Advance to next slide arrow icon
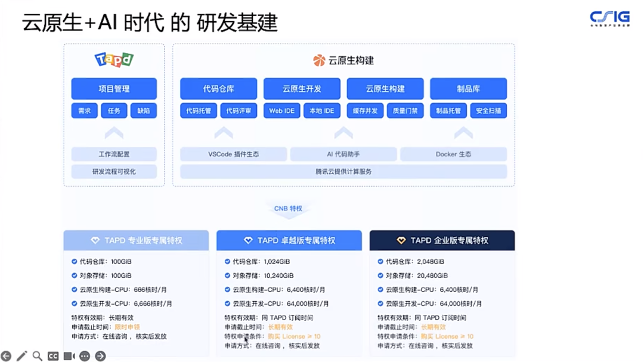 [100, 356]
